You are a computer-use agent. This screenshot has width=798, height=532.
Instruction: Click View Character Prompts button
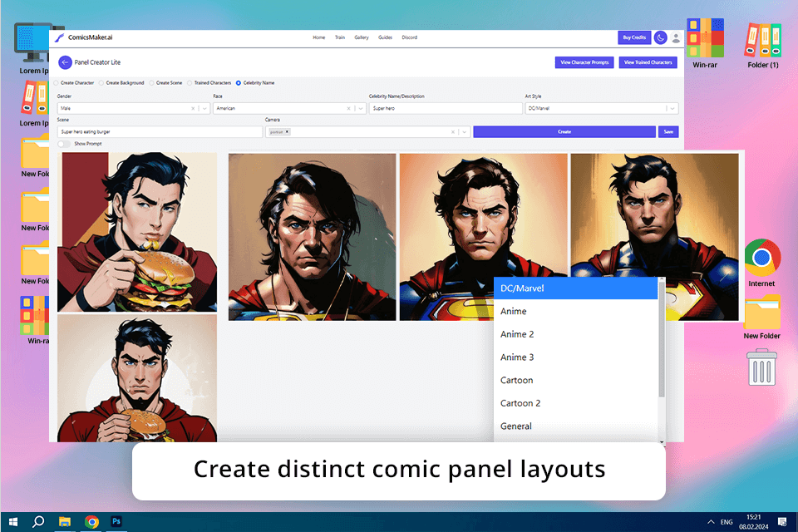click(584, 62)
